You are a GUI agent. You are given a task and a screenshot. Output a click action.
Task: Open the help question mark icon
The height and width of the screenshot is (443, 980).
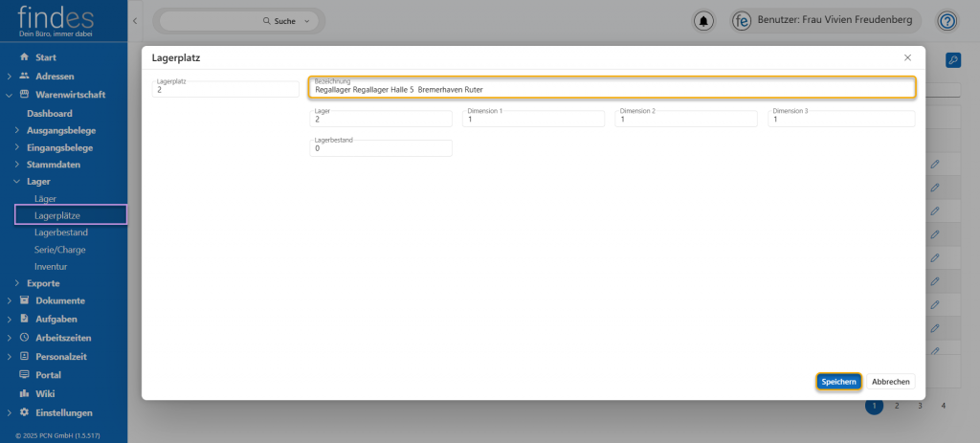pyautogui.click(x=947, y=21)
